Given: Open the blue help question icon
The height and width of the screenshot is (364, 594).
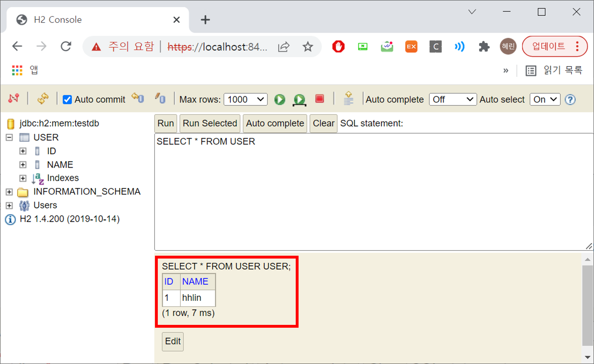Looking at the screenshot, I should pyautogui.click(x=570, y=100).
